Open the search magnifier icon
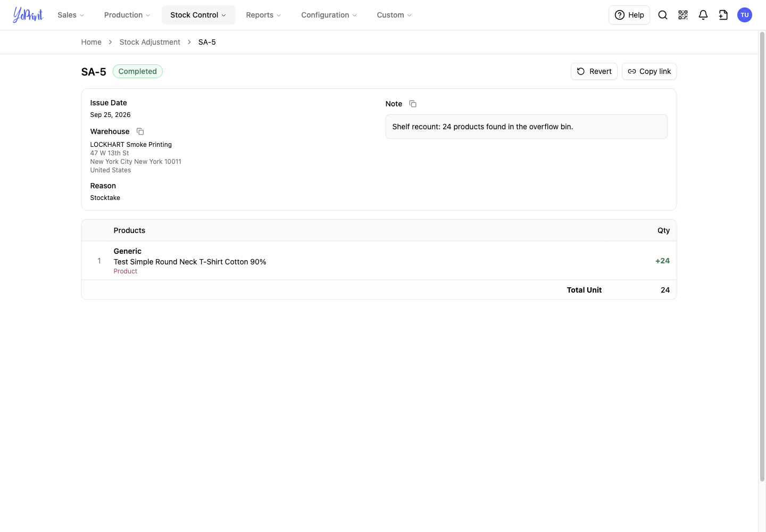The width and height of the screenshot is (766, 532). coord(663,15)
